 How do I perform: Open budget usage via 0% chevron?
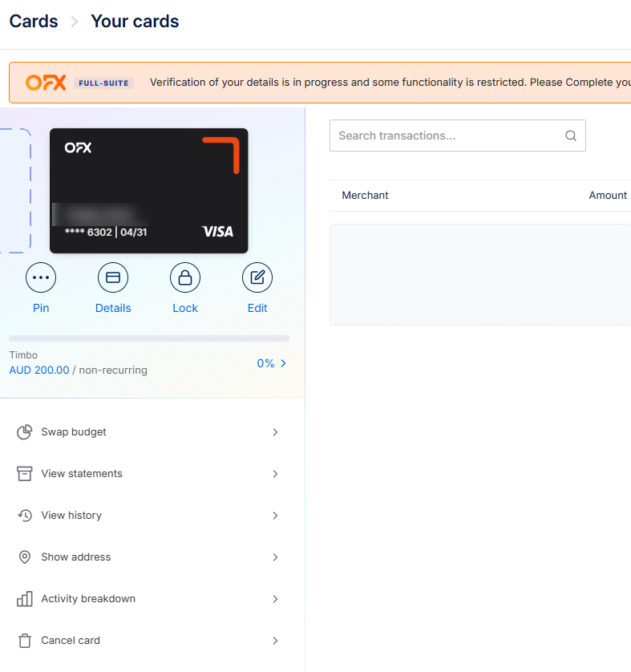pos(283,363)
